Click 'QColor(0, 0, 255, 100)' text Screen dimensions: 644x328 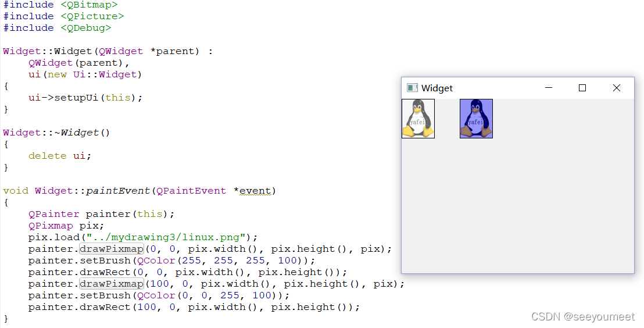tap(207, 295)
